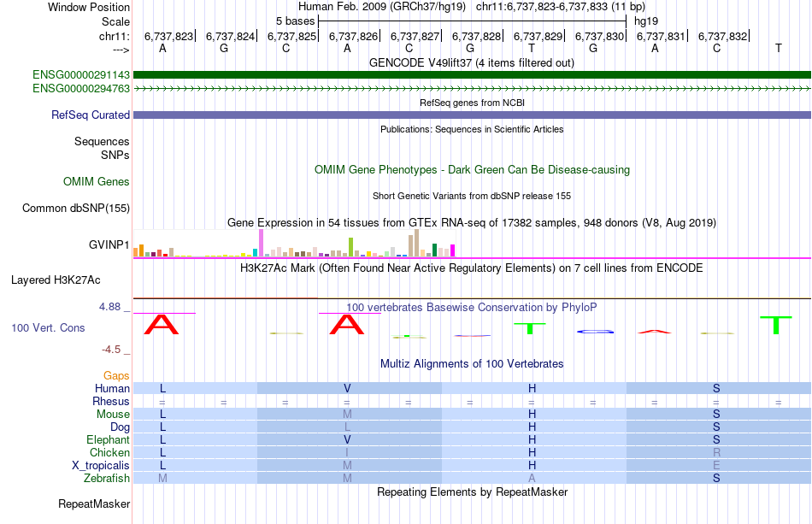Click the '5 bases' scale label
This screenshot has width=812, height=524.
[x=295, y=21]
